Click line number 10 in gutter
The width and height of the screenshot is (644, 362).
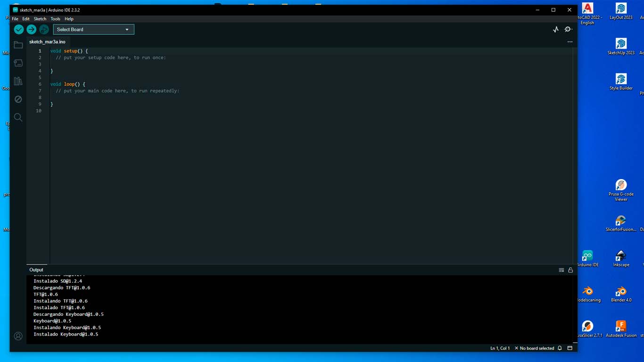coord(39,111)
